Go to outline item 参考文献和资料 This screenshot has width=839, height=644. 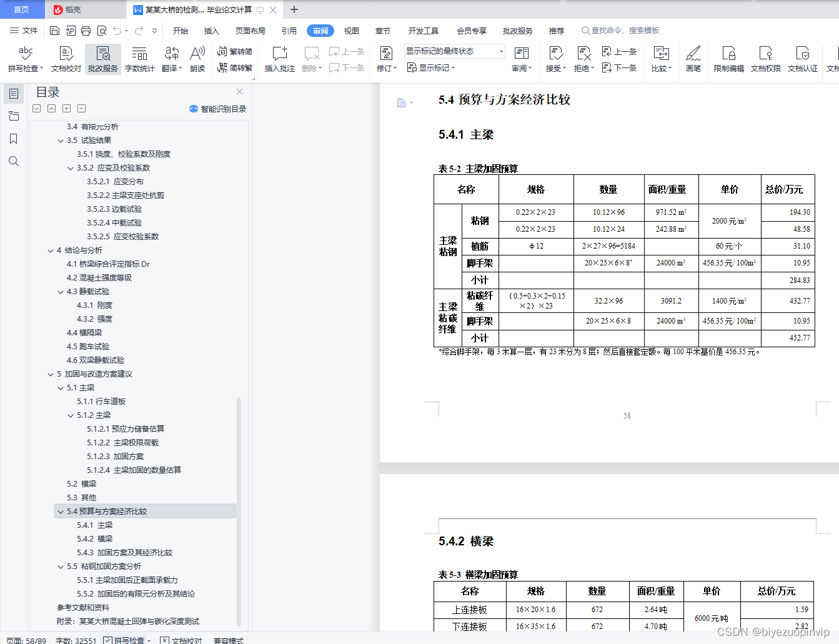coord(83,608)
